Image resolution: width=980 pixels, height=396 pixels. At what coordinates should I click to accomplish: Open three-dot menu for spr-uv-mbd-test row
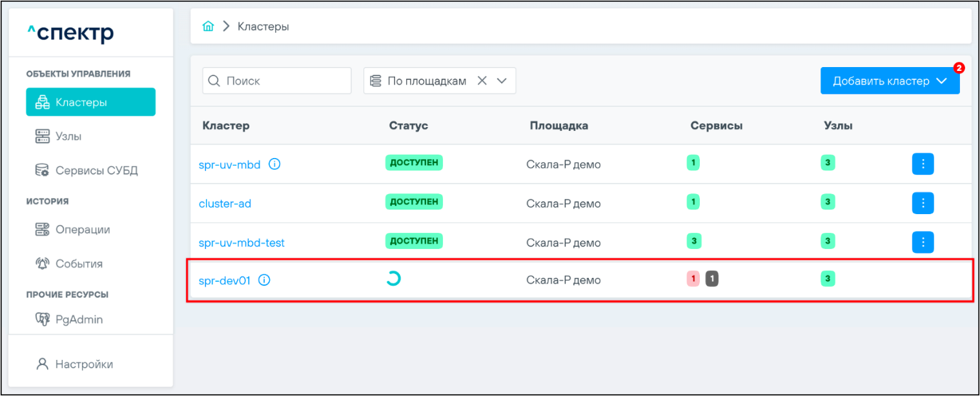click(923, 242)
